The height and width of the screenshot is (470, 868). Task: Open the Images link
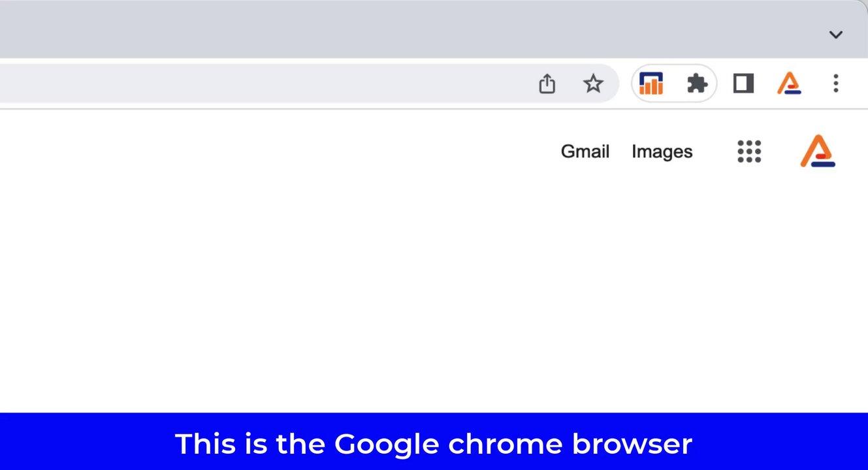pos(662,151)
